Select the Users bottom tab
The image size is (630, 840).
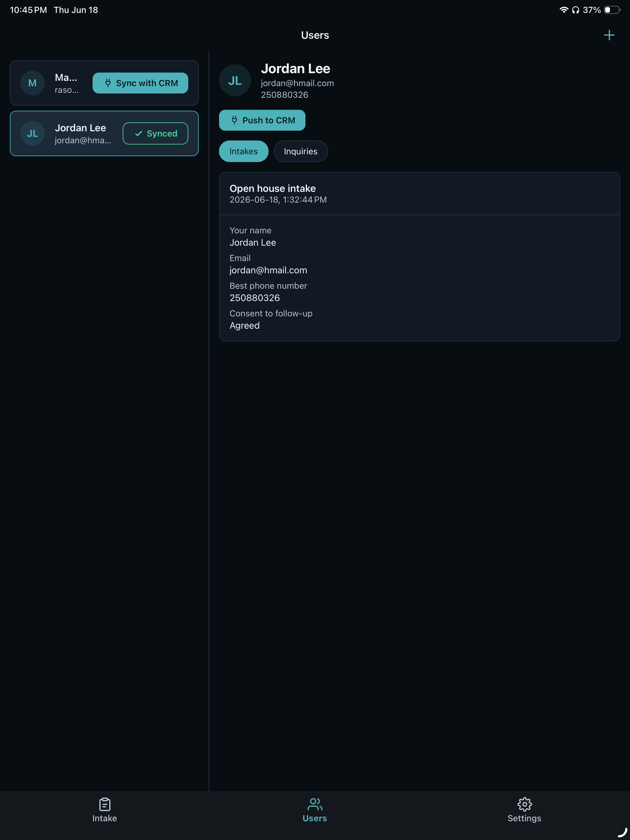tap(315, 810)
